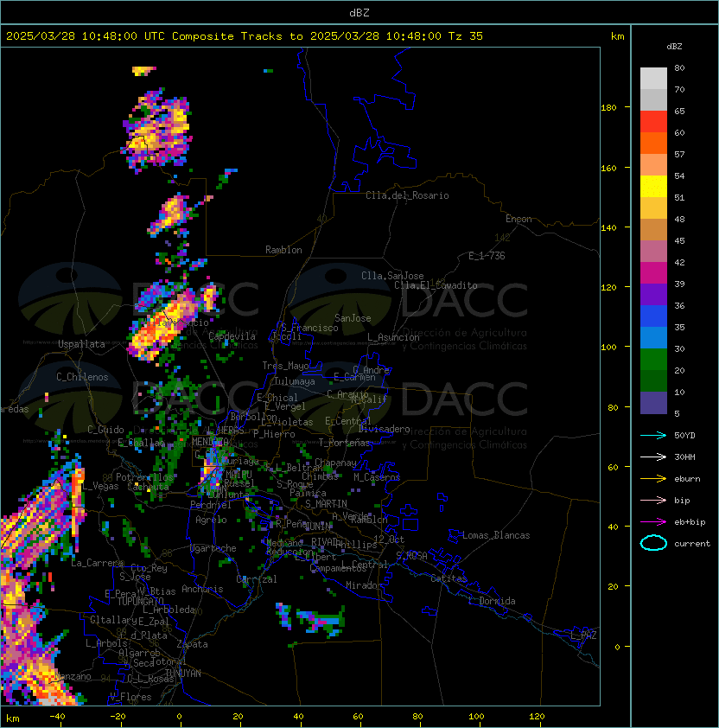Screen dimensions: 719x728
Task: Click the Capdevila map label
Action: pos(232,336)
